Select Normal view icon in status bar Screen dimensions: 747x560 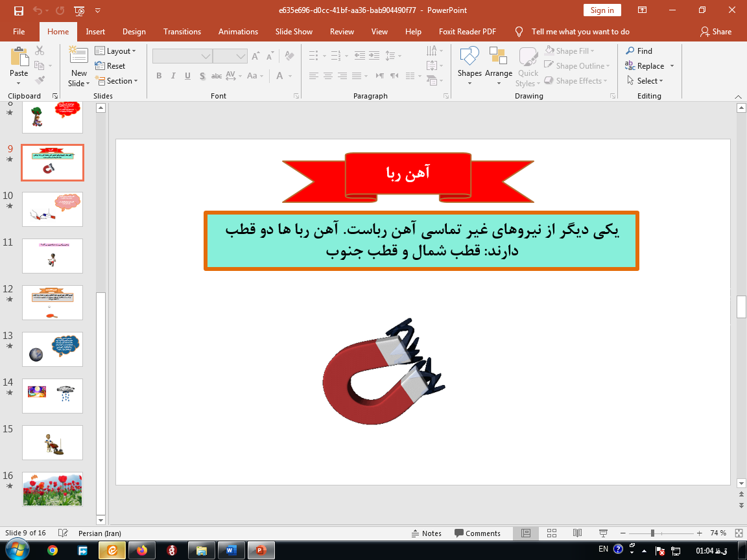tap(526, 533)
